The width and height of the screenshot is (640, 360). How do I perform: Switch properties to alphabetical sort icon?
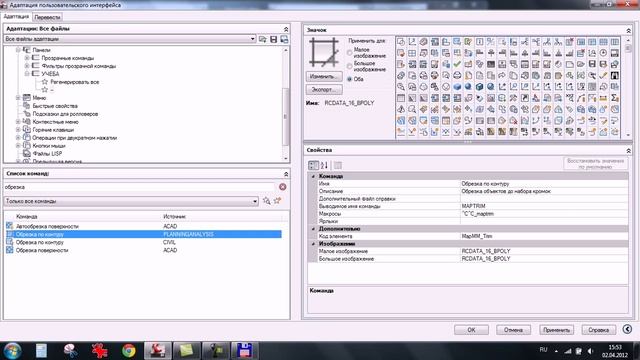tap(324, 165)
